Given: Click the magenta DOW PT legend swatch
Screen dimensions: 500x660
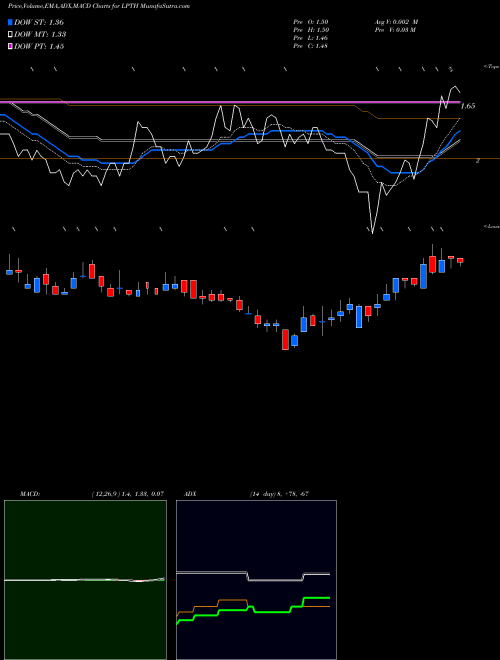Looking at the screenshot, I should [10, 46].
